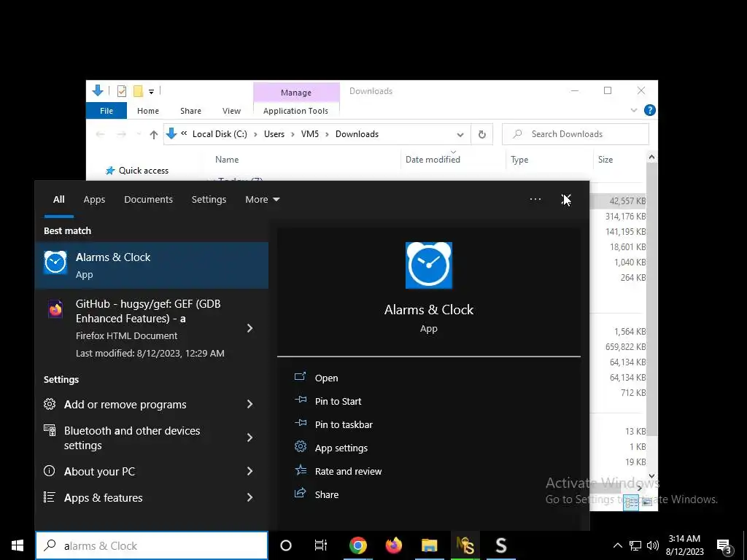Open File Explorer from the taskbar

429,545
